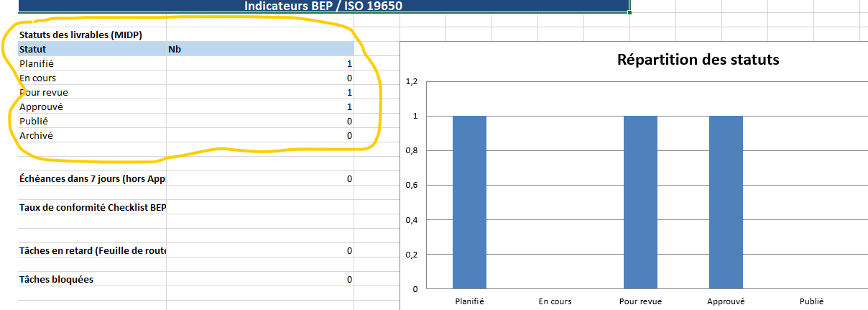Click the 'En cours' label on chart axis
The height and width of the screenshot is (310, 868).
point(555,302)
